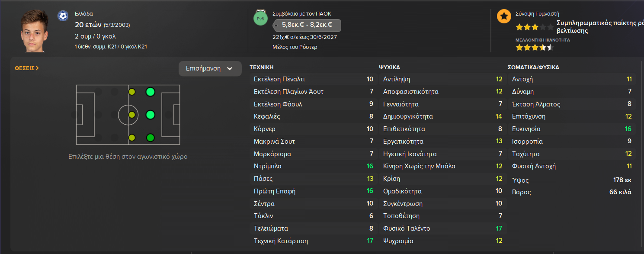Image resolution: width=644 pixels, height=254 pixels.
Task: Click the Τεχνική Κατάρτιση attribute row
Action: [x=313, y=241]
